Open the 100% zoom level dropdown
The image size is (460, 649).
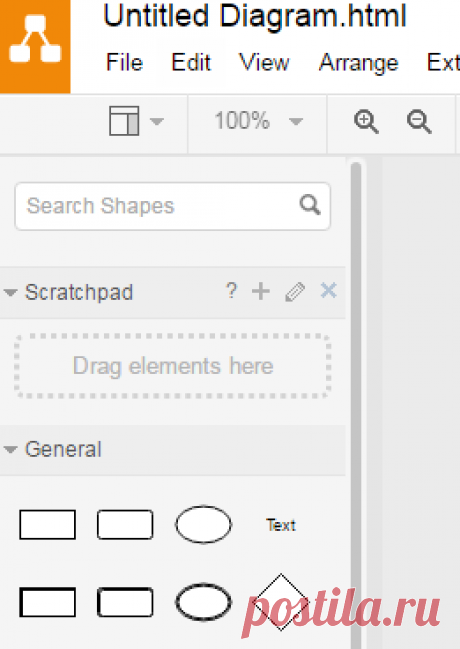[x=258, y=121]
